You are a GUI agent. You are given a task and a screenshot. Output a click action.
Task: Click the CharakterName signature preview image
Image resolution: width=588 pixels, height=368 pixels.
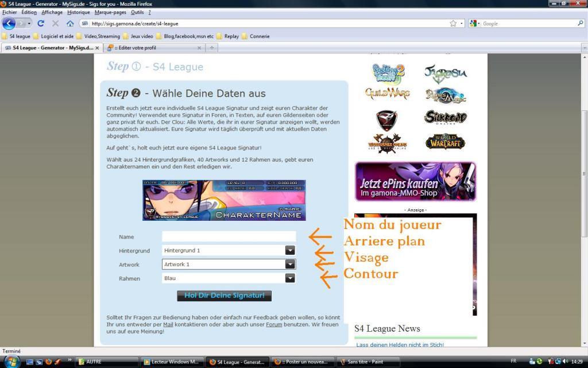[224, 200]
